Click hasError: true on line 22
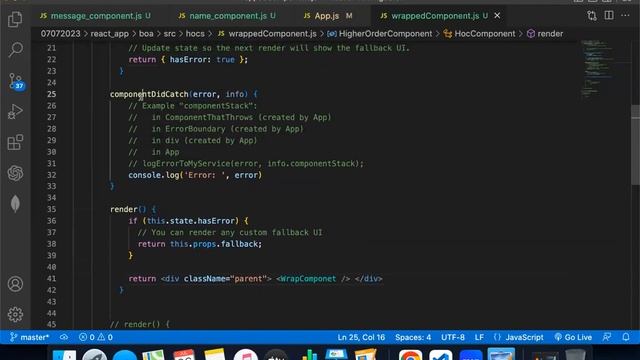Viewport: 640px width, 360px height. point(202,60)
